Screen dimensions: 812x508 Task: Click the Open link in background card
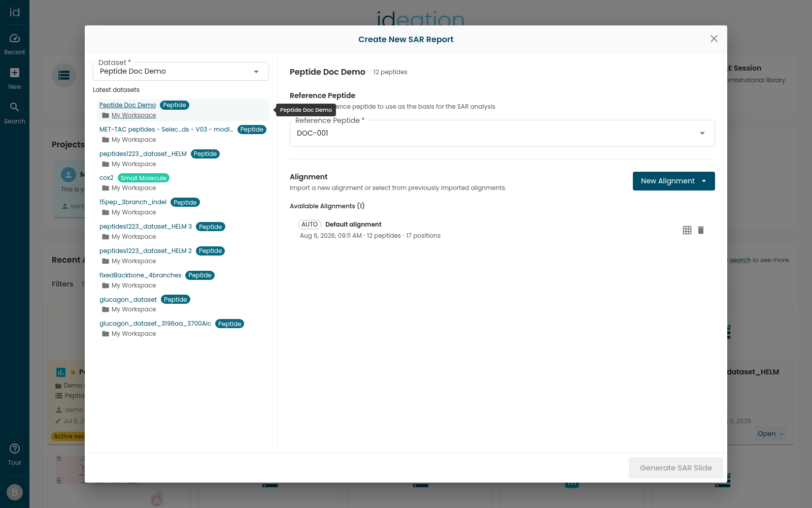coord(770,434)
